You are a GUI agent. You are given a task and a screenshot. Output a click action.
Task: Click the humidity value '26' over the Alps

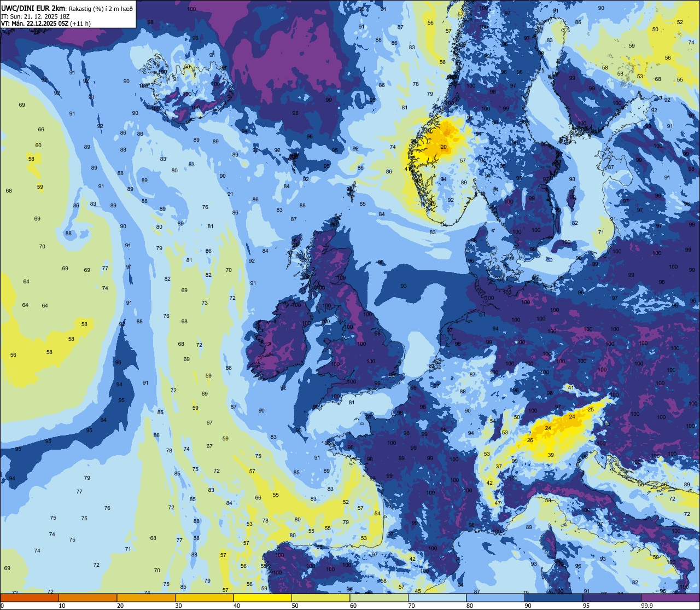530,440
